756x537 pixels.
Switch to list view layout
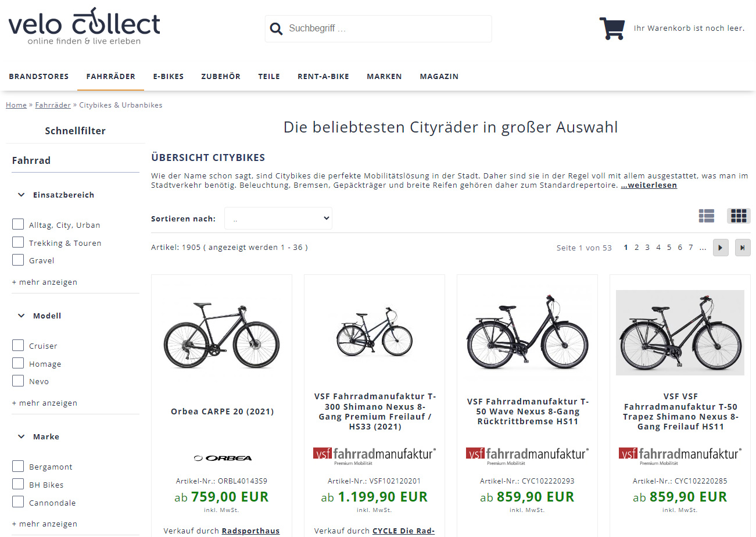click(706, 216)
